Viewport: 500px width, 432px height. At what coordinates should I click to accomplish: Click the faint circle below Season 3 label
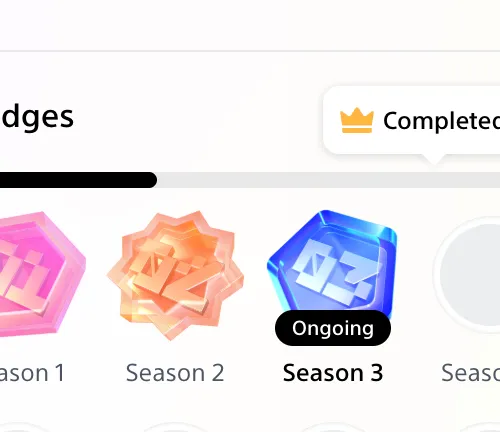pos(332,427)
